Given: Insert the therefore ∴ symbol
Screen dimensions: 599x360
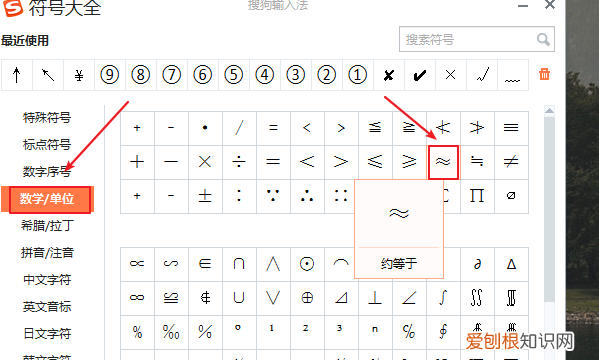Looking at the screenshot, I should 307,196.
